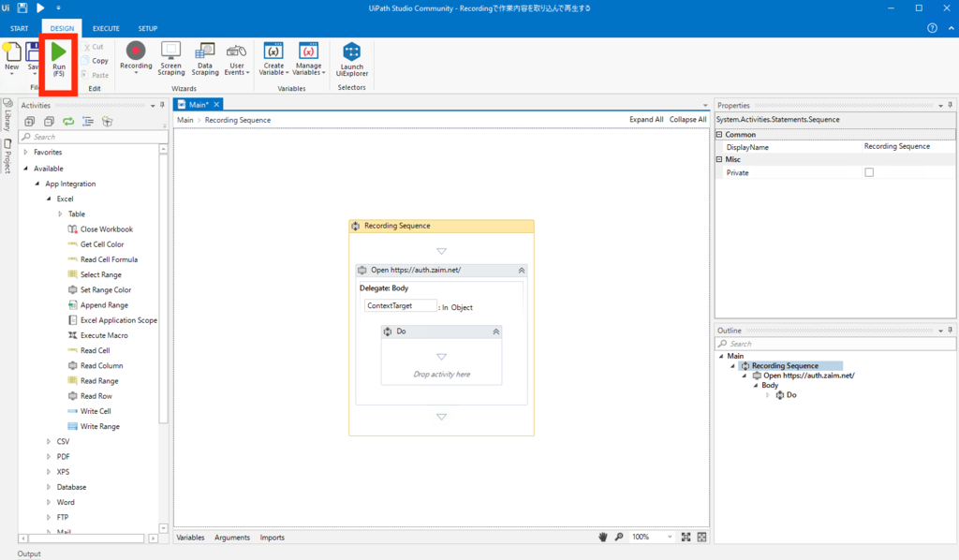Open the Library side tab
This screenshot has width=959, height=560.
(7, 115)
